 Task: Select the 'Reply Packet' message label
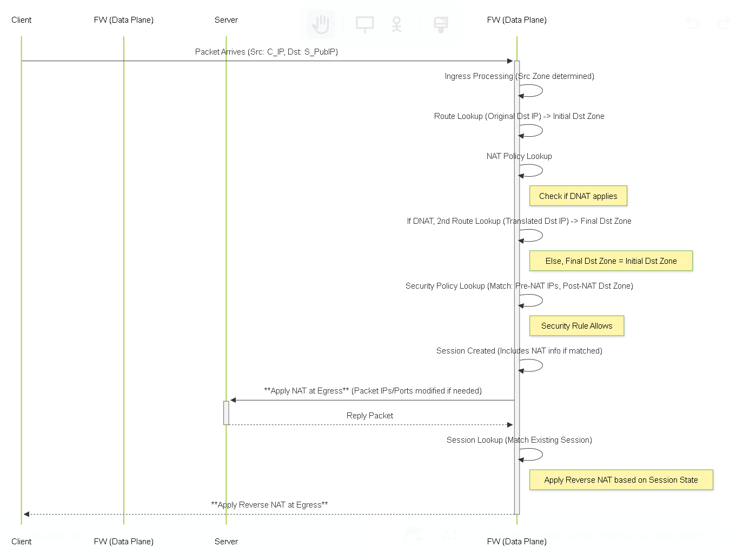tap(370, 416)
